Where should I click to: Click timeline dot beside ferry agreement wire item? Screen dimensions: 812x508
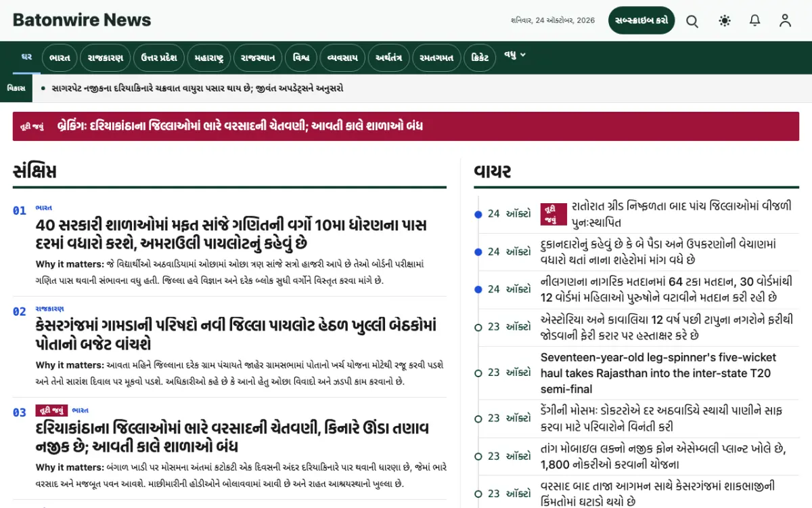[x=478, y=327]
